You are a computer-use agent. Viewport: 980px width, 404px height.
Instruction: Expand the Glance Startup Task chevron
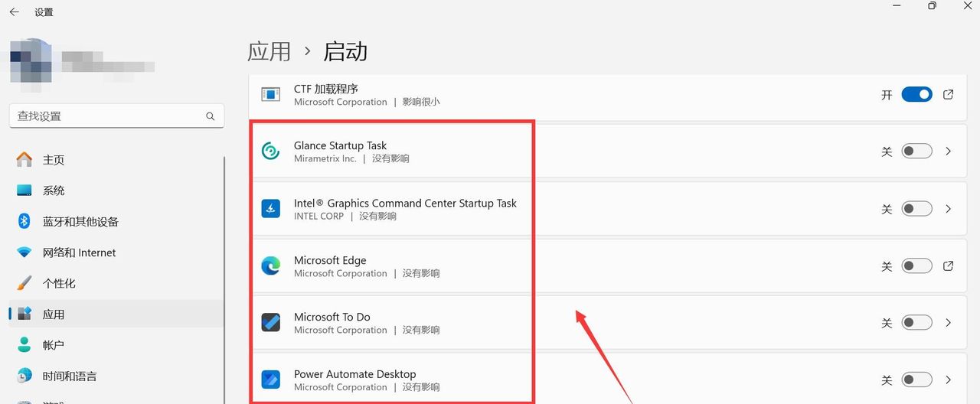(949, 151)
